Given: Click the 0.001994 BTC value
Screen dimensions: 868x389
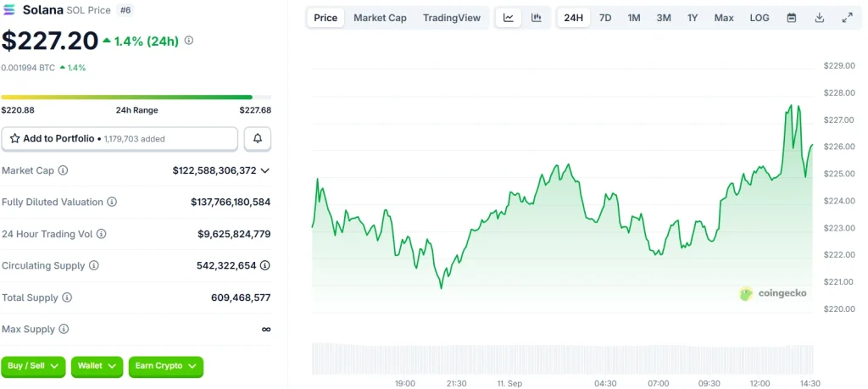Looking at the screenshot, I should [x=28, y=68].
